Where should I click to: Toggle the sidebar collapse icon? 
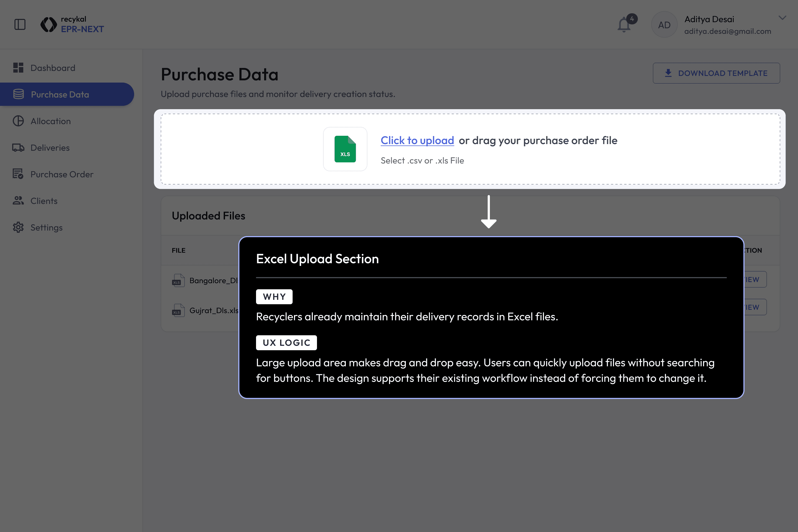pyautogui.click(x=20, y=24)
